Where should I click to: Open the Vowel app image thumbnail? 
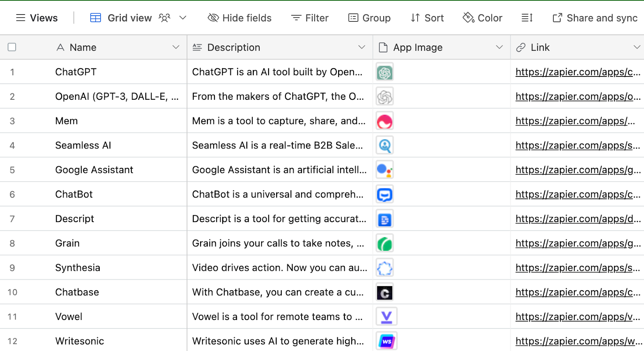tap(386, 317)
